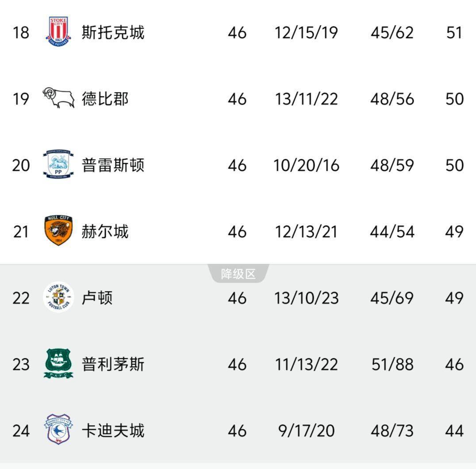The height and width of the screenshot is (469, 476).
Task: Open the Hull City tiger crest
Action: pyautogui.click(x=58, y=231)
